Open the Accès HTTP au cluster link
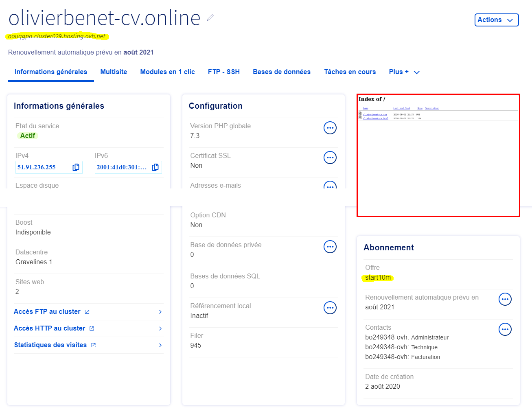 point(50,328)
